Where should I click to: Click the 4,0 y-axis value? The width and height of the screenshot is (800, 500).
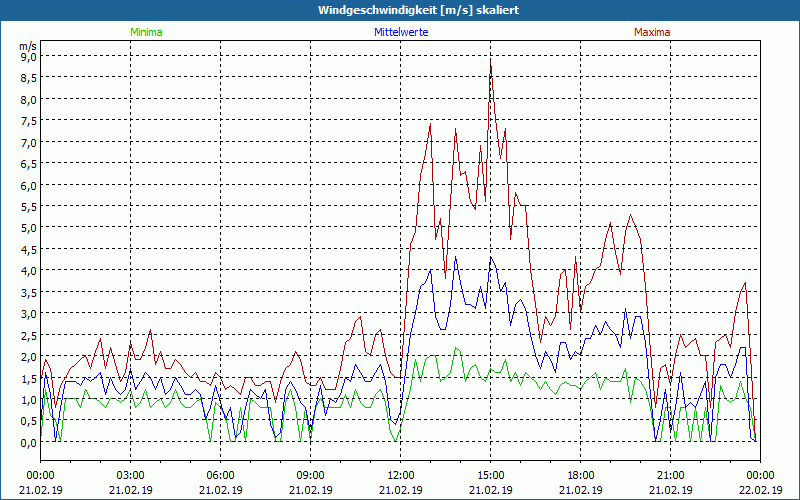pos(28,271)
